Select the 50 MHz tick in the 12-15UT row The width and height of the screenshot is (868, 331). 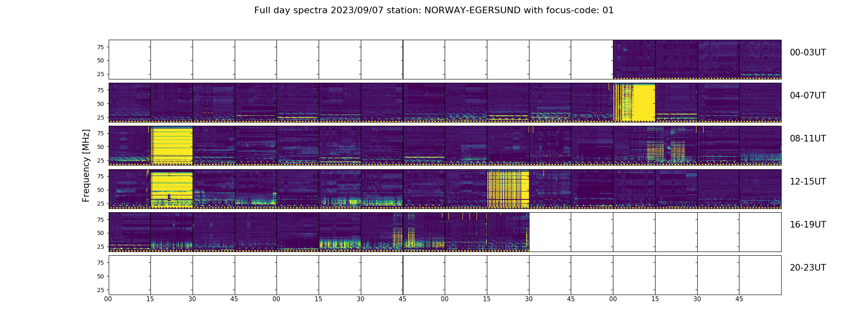pos(100,190)
